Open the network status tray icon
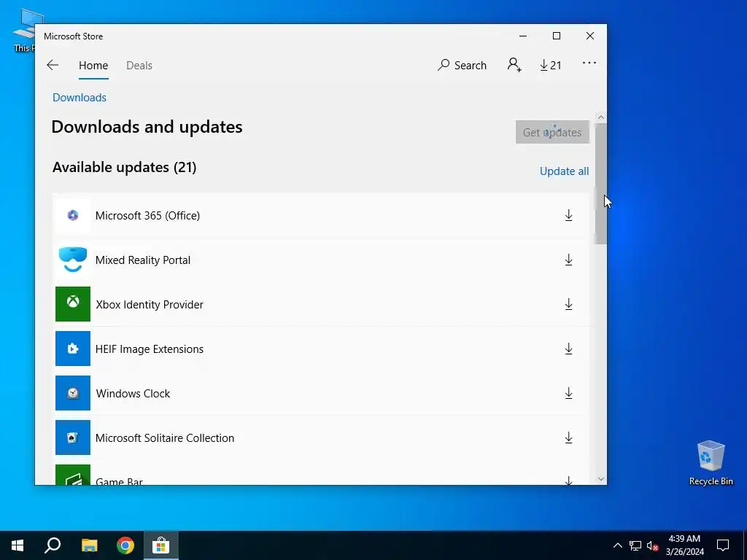Screen dimensions: 747x560 (x=635, y=545)
